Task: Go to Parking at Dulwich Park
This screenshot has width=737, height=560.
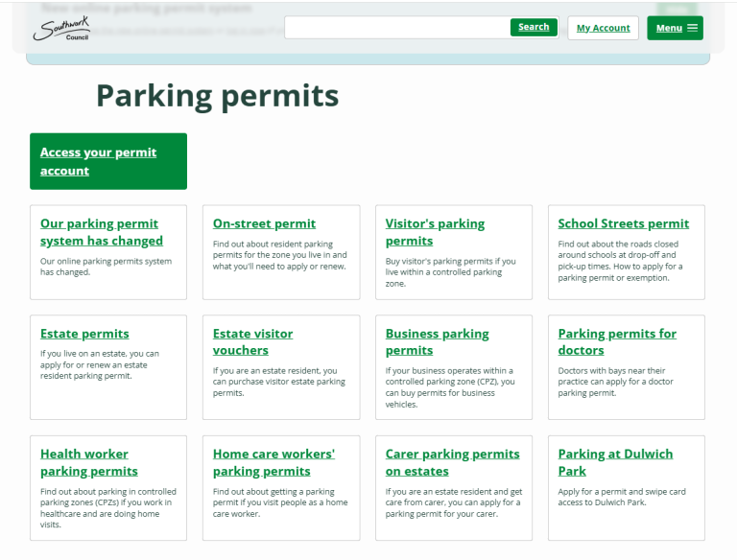Action: pos(615,462)
